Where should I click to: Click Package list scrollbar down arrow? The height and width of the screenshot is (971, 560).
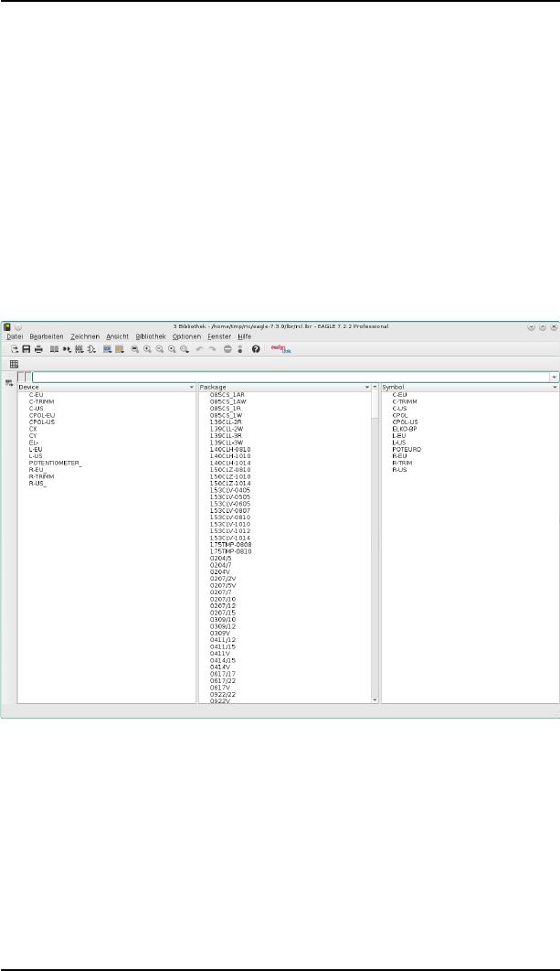coord(375,699)
